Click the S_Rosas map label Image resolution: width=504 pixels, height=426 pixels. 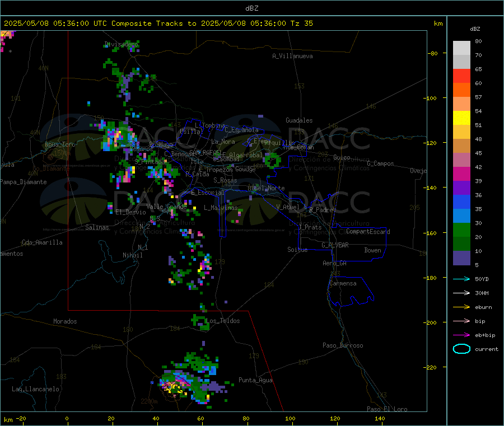225,180
